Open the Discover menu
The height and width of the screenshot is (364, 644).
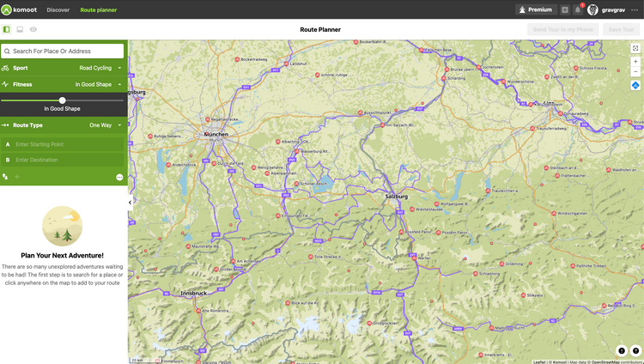click(58, 9)
